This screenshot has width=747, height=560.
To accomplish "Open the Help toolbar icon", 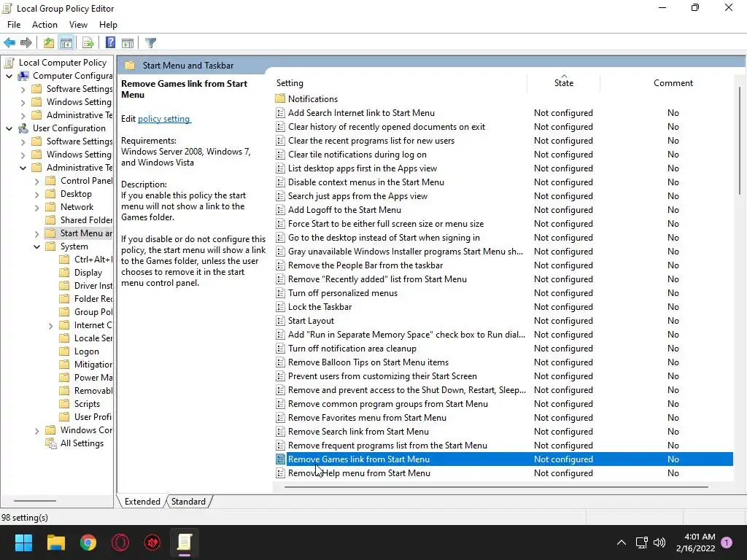I will pos(111,43).
